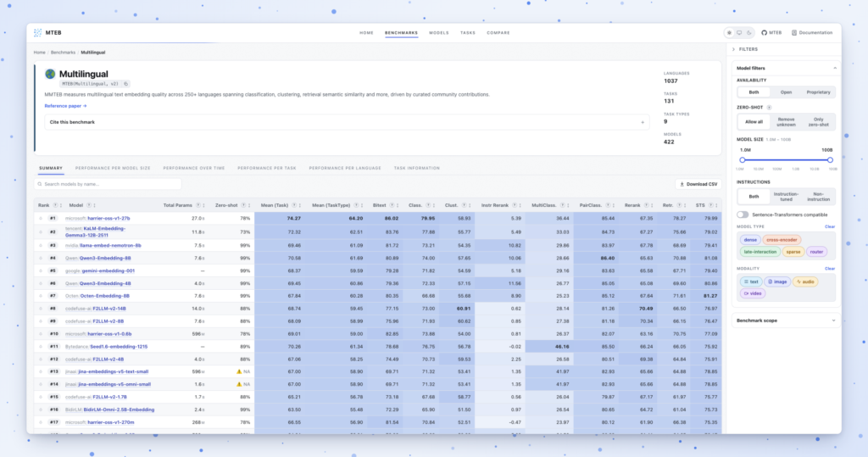The image size is (868, 457).
Task: Click warning icon in jina-embeddings-v5-text-small row
Action: tap(239, 371)
